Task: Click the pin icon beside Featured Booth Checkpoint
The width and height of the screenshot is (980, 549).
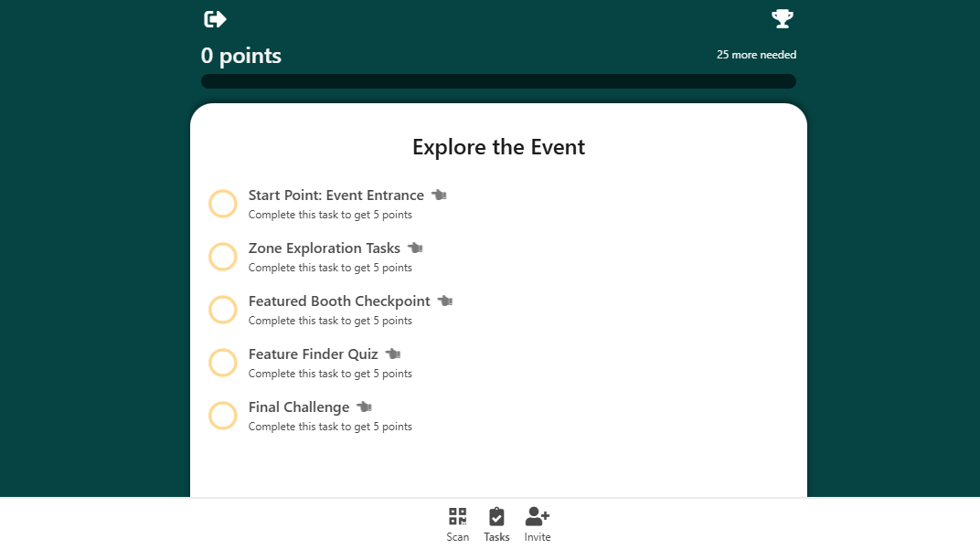Action: click(444, 301)
